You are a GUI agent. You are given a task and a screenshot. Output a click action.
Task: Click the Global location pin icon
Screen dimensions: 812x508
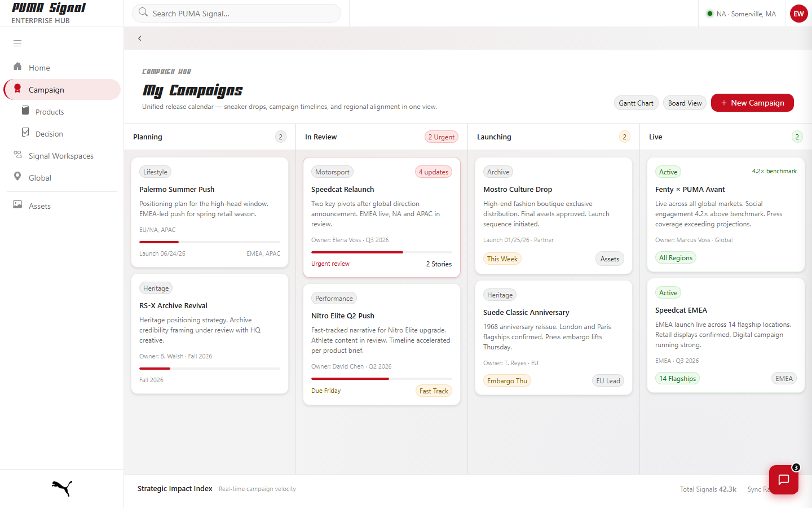coord(17,177)
